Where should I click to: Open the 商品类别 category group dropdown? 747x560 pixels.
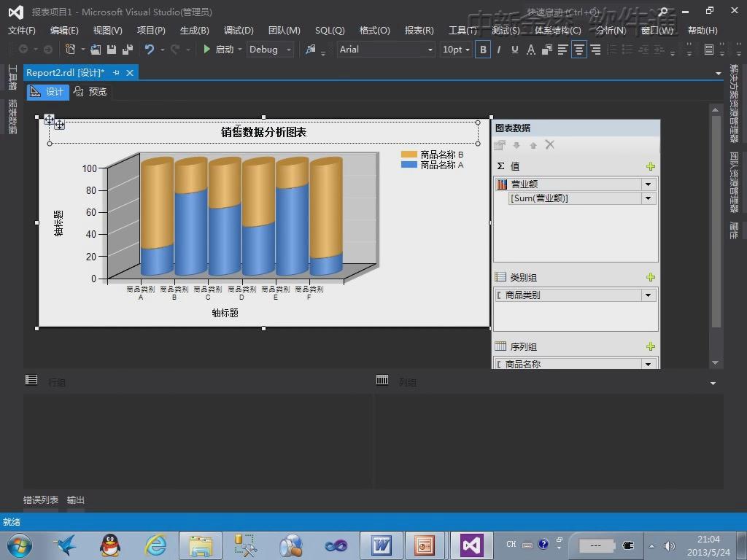[649, 295]
